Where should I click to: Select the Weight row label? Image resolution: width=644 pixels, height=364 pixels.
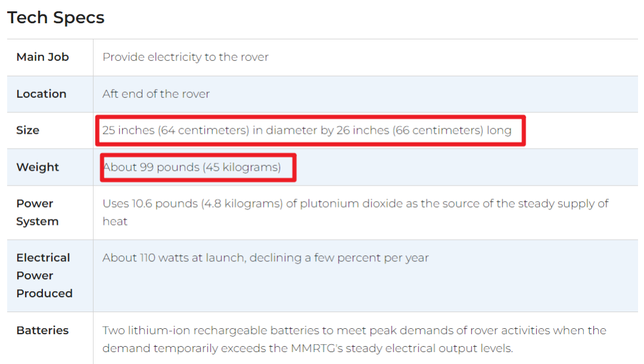coord(38,168)
